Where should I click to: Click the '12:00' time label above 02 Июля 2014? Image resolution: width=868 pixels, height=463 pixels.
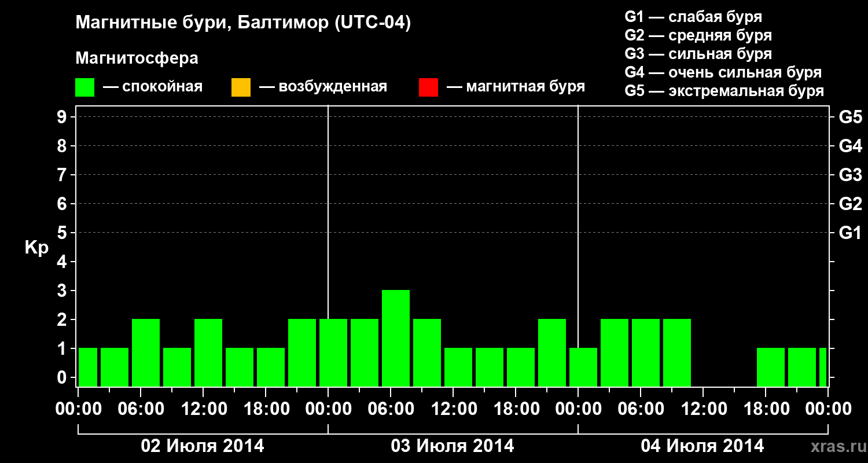tap(203, 409)
